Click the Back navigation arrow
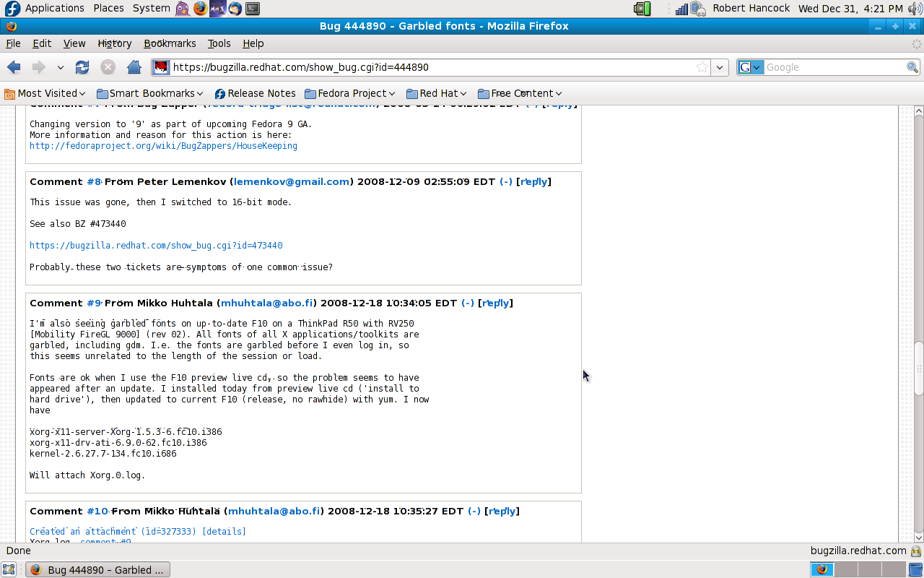 (14, 67)
